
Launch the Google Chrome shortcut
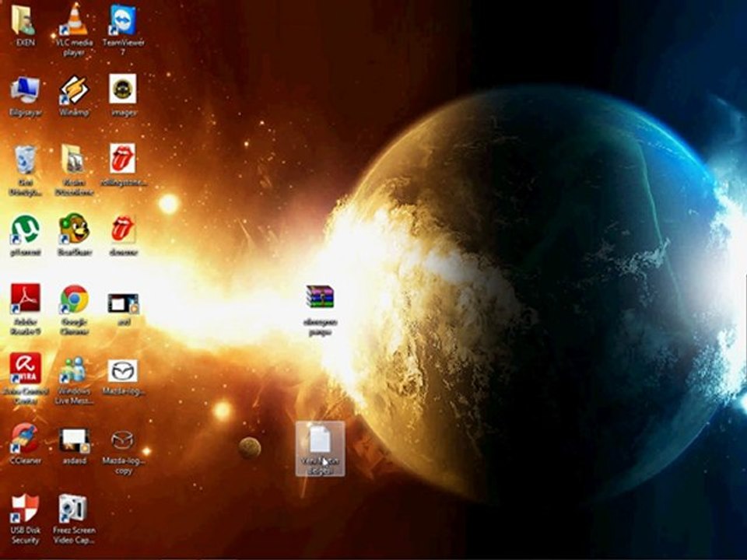[x=75, y=299]
